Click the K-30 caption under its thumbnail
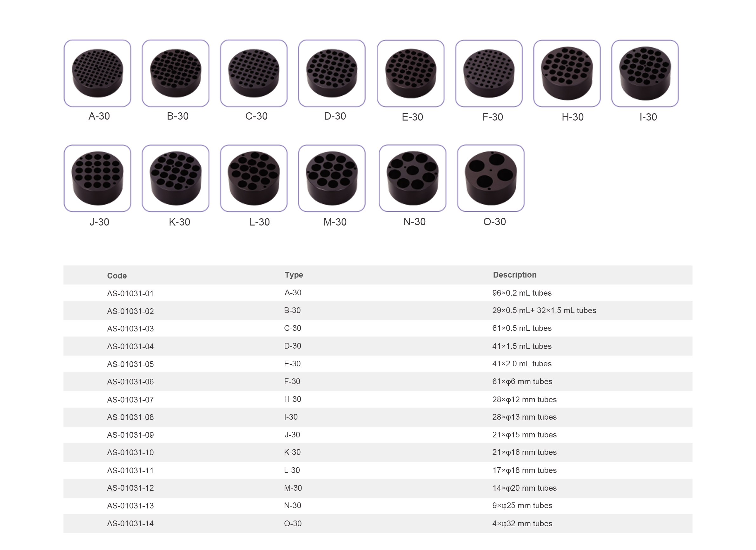756x550 pixels. coord(179,222)
